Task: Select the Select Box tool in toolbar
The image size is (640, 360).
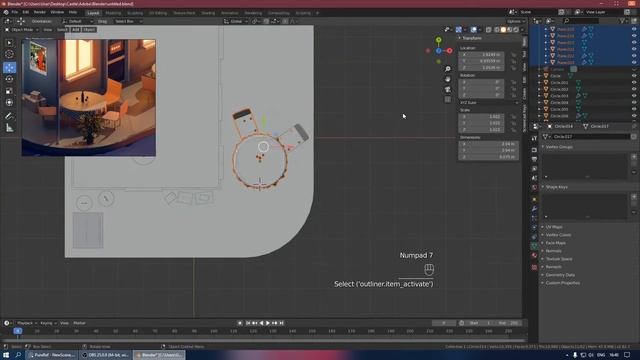Action: [9, 43]
